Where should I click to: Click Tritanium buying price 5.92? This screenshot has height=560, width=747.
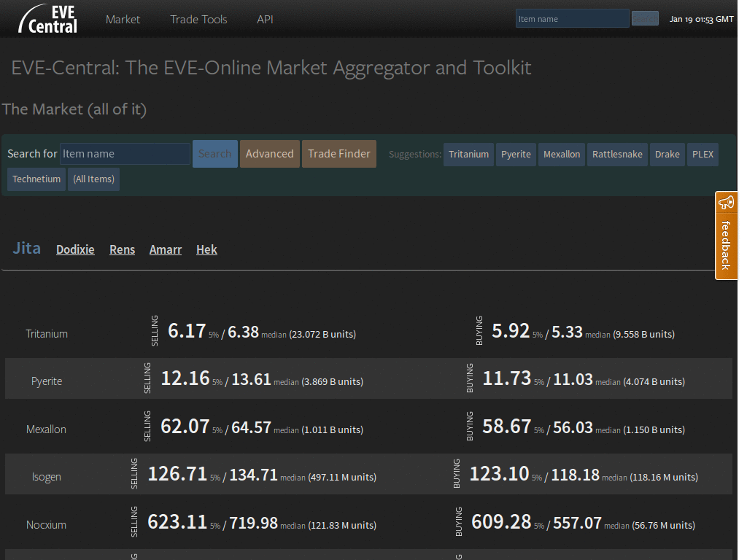pos(511,331)
